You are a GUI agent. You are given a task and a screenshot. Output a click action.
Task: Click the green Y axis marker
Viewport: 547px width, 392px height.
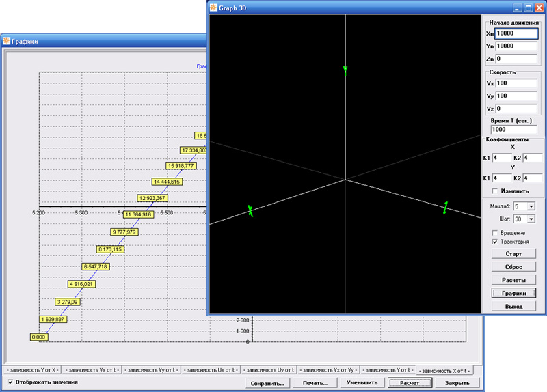[x=345, y=70]
